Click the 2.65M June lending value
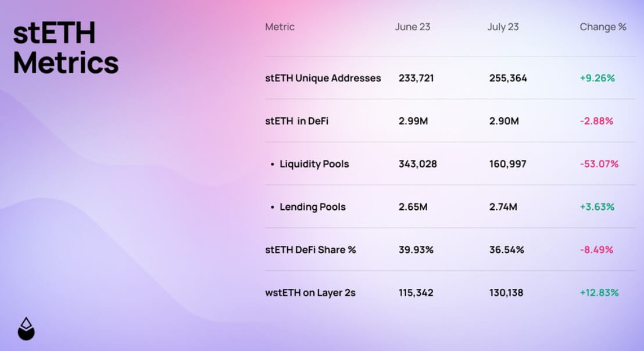 pyautogui.click(x=413, y=207)
